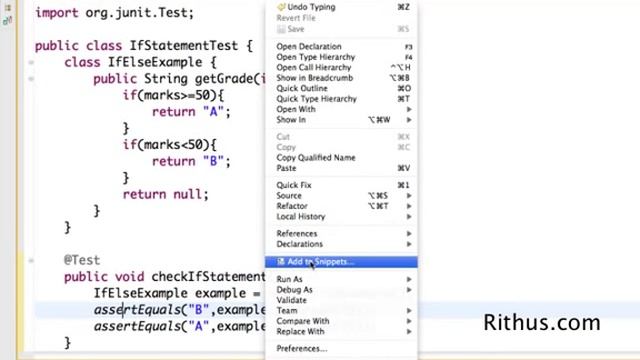
Task: Expand the Debug As submenu
Action: point(341,290)
